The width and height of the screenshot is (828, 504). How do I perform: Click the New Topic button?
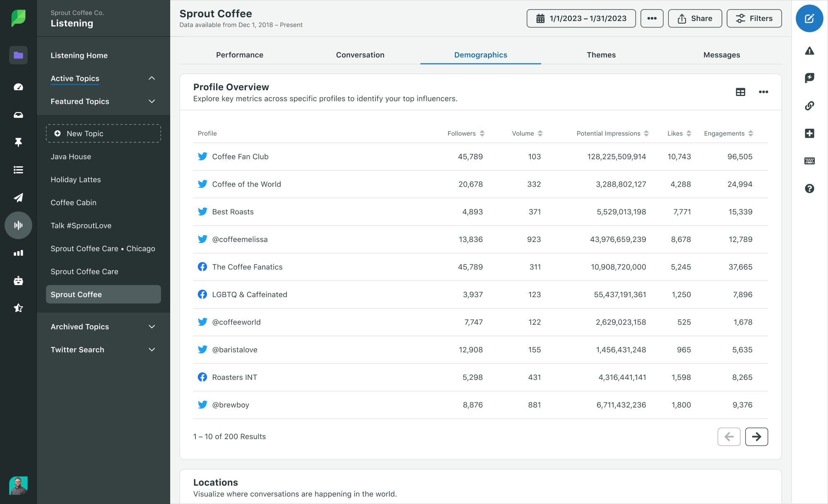click(104, 134)
